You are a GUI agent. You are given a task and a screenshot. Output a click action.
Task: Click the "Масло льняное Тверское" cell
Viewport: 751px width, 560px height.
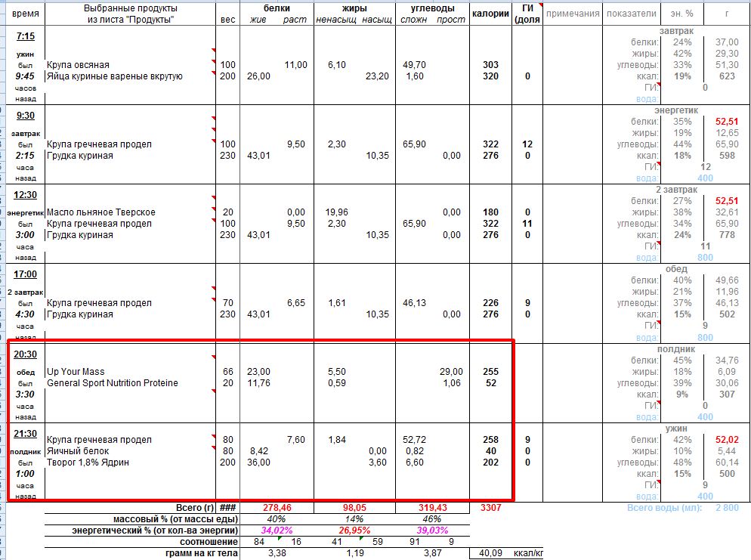[x=101, y=212]
